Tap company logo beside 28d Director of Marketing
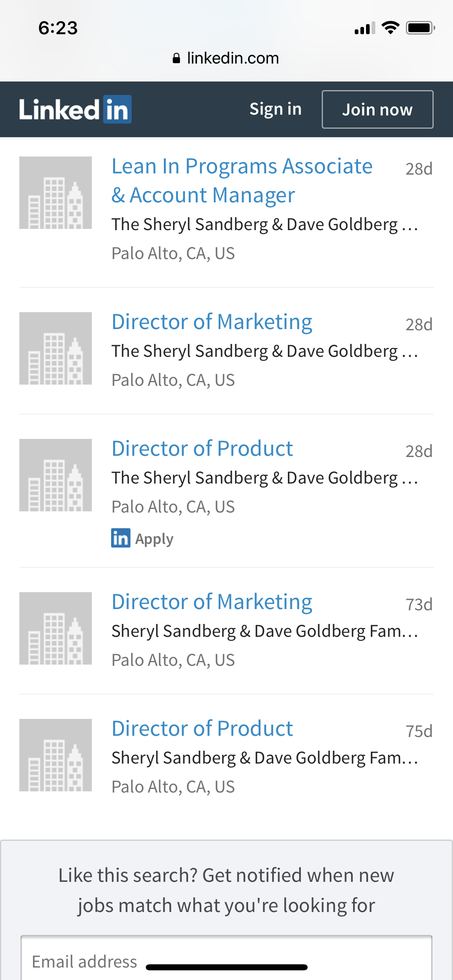The image size is (453, 980). point(56,348)
